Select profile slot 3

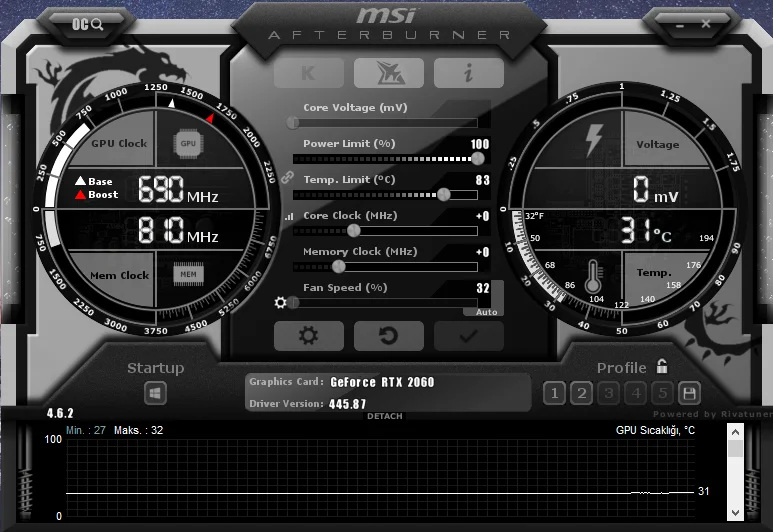point(609,393)
